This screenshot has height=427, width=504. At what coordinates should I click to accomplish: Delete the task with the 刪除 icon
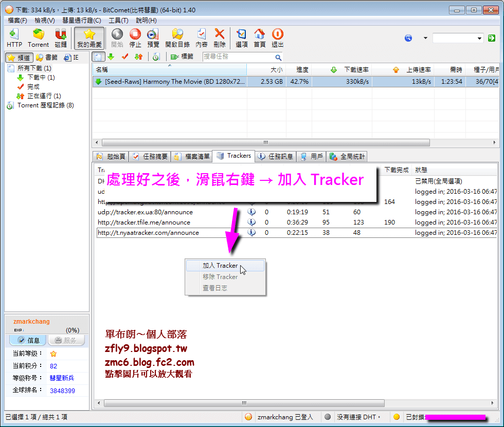tap(220, 38)
